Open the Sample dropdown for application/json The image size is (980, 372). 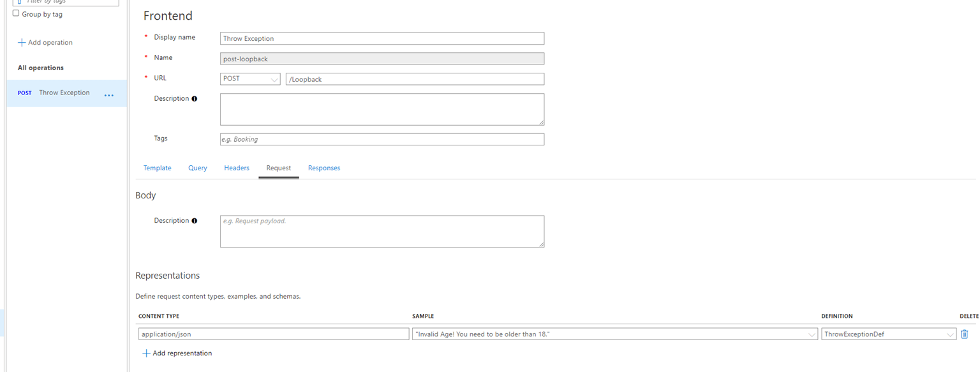point(812,334)
